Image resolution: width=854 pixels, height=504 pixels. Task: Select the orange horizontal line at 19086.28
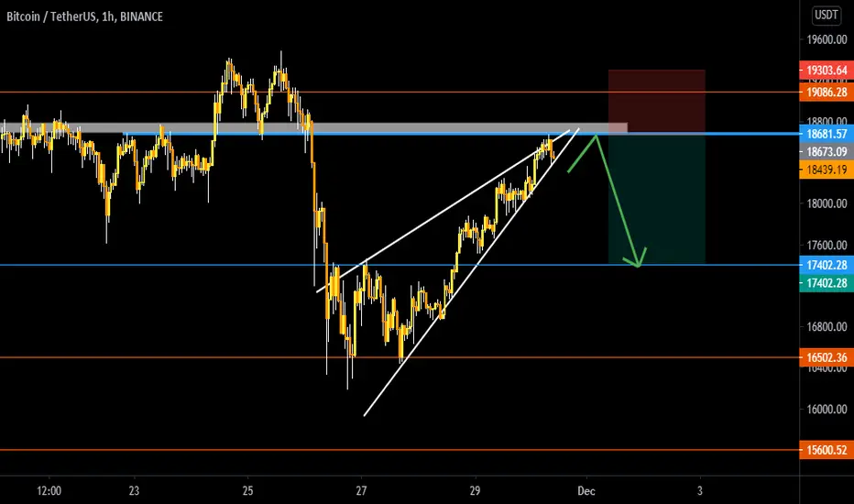pyautogui.click(x=400, y=92)
